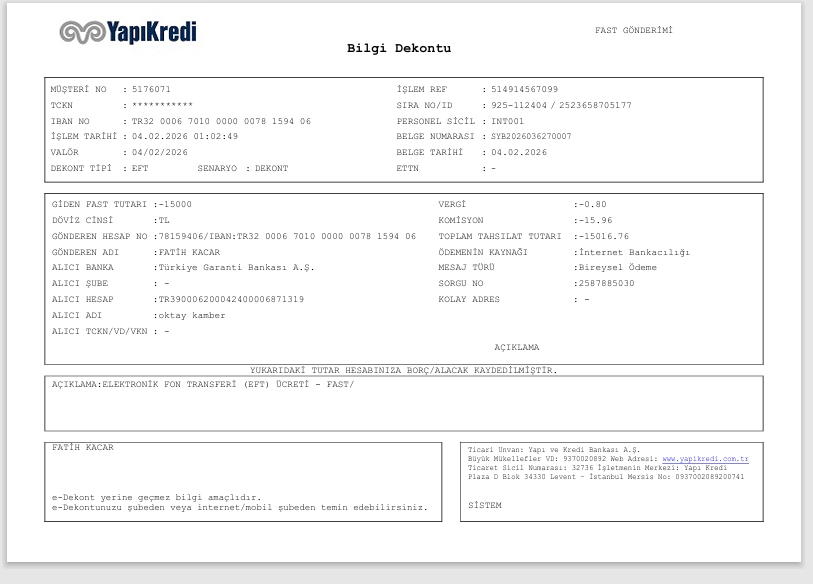The width and height of the screenshot is (813, 584).
Task: Select the MÜŞTERİ NO label
Action: [78, 89]
